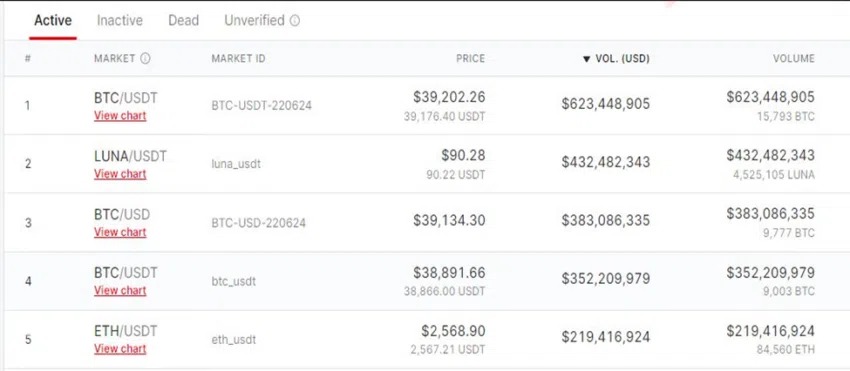This screenshot has height=371, width=850.
Task: Click the info icon beside MARKET header
Action: coord(145,59)
